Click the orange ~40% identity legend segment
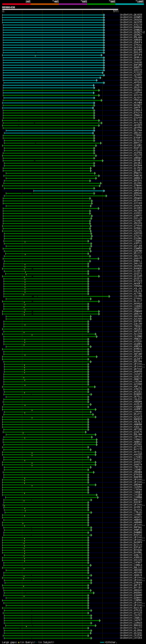 pyautogui.click(x=45, y=4)
